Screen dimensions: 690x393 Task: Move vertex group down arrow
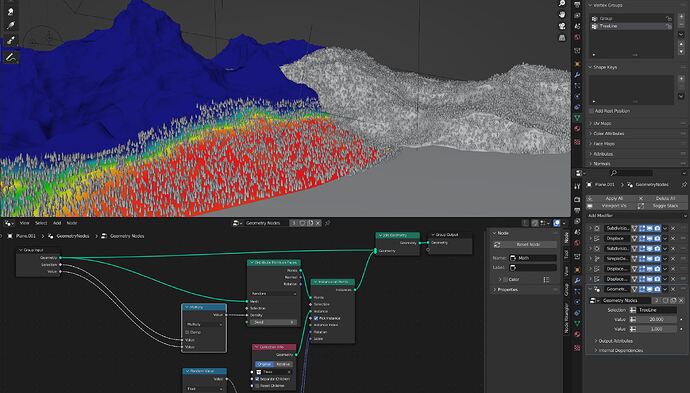(x=681, y=51)
